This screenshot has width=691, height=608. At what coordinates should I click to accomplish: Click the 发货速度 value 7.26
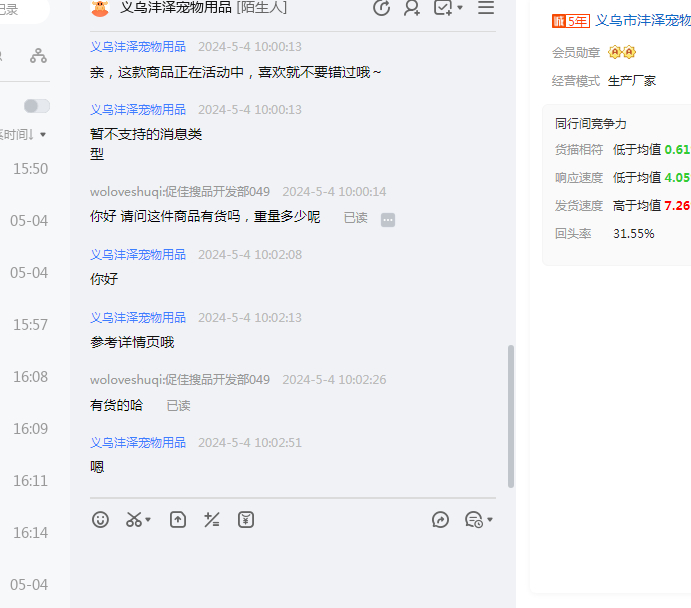click(x=677, y=206)
